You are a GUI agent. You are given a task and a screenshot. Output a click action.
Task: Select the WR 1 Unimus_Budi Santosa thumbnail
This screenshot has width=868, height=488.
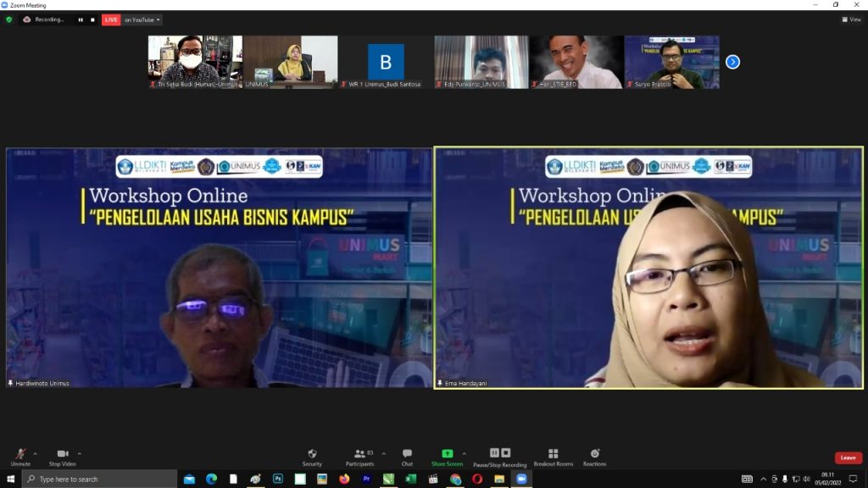pyautogui.click(x=386, y=62)
